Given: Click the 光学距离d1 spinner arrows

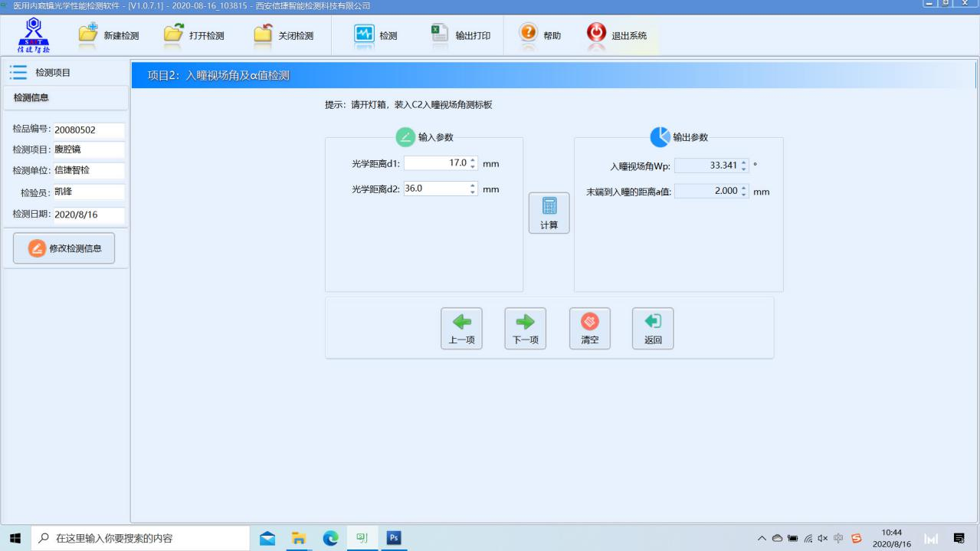Looking at the screenshot, I should (x=473, y=163).
